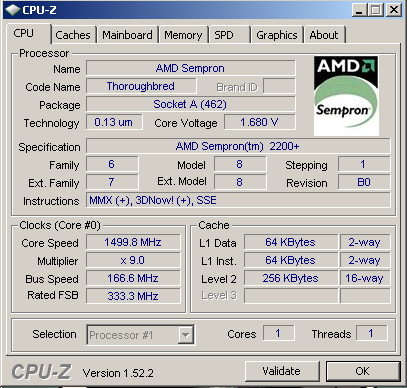The image size is (407, 388).
Task: Click the Stepping value 1
Action: click(364, 164)
